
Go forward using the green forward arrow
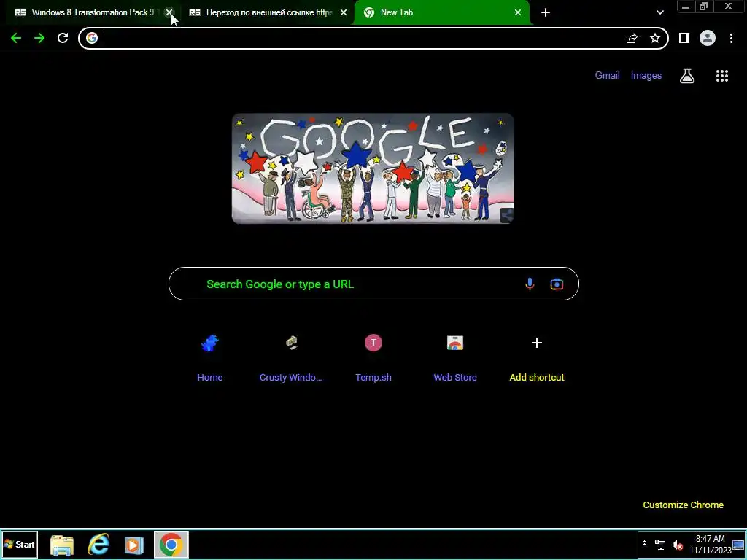[x=39, y=38]
